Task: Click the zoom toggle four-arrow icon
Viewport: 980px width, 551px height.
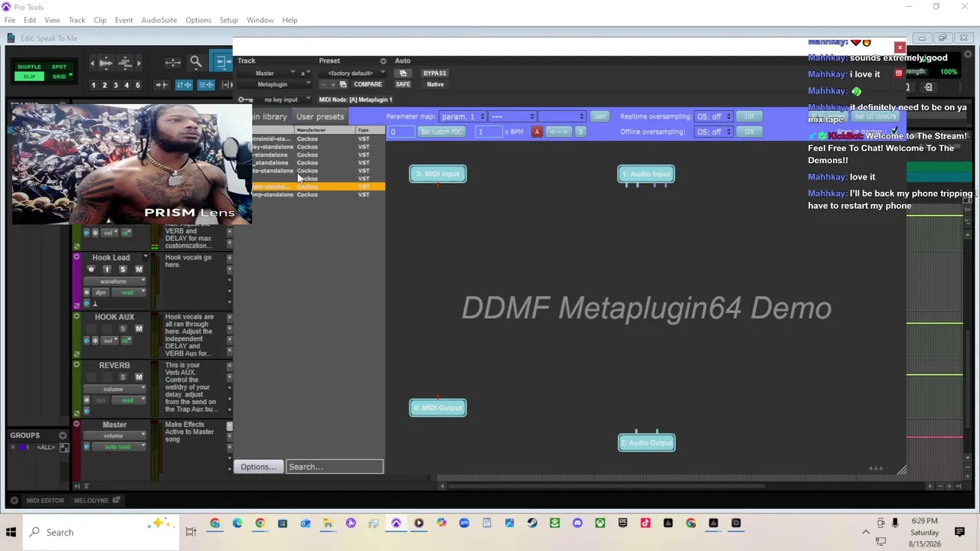Action: pos(172,63)
